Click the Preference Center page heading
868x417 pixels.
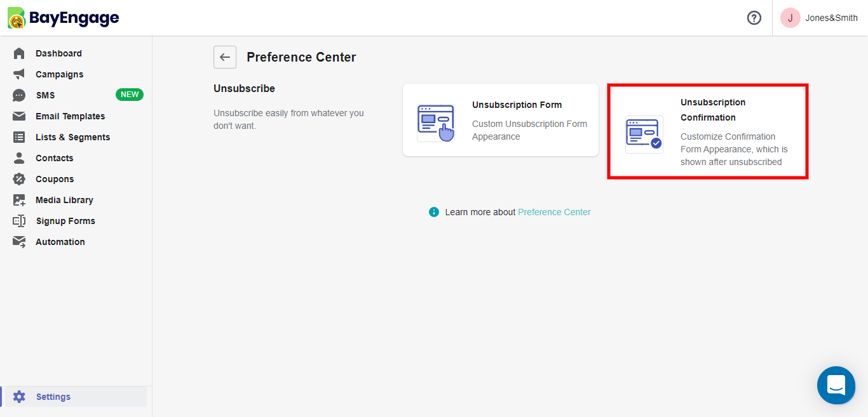(x=301, y=57)
